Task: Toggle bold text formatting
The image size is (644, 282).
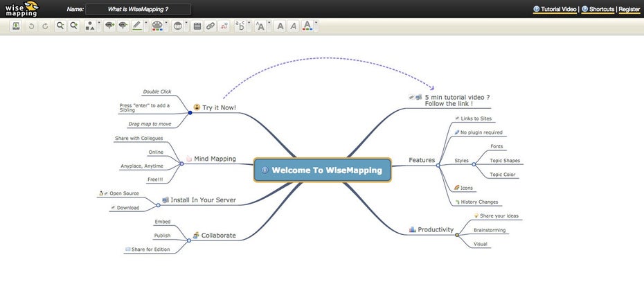Action: (280, 26)
